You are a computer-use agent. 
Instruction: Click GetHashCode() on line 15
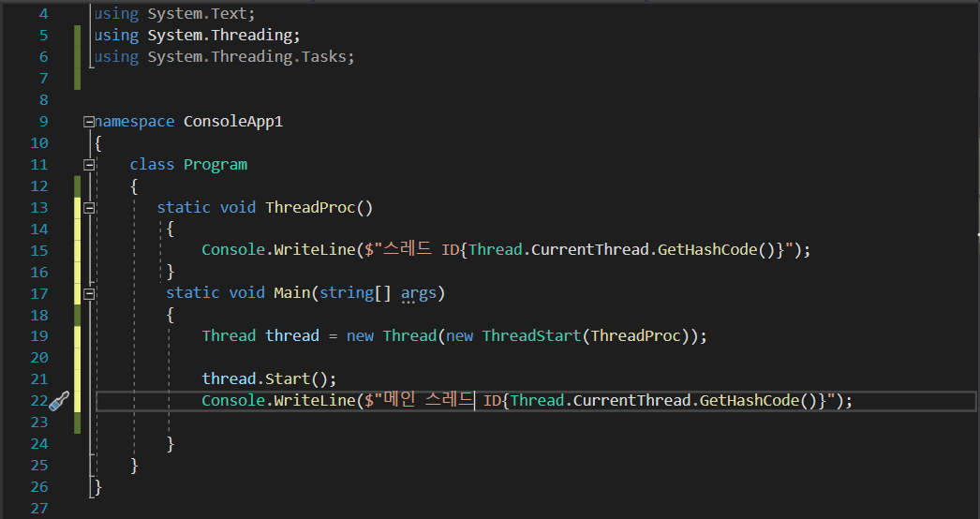tap(717, 250)
